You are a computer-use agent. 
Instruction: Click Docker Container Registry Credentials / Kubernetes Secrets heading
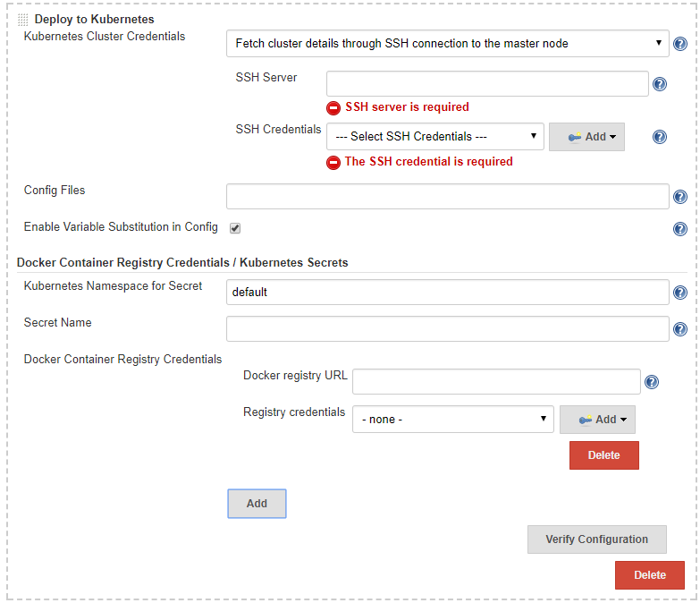coord(182,263)
